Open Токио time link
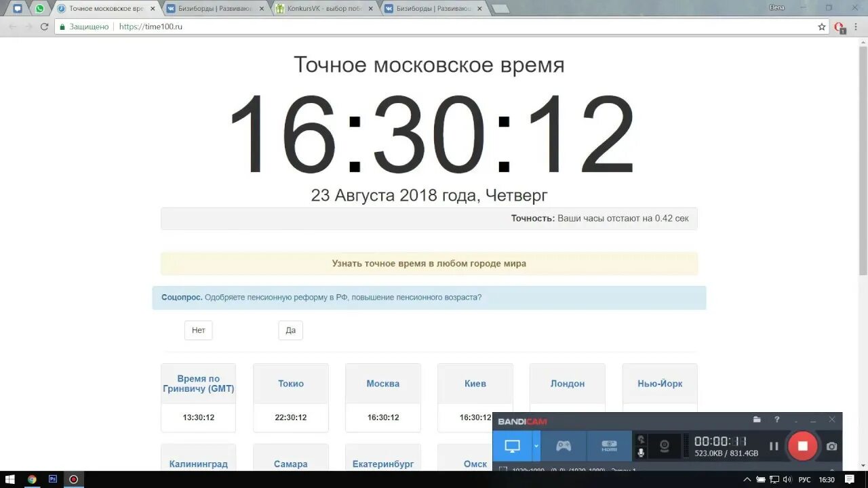Image resolution: width=868 pixels, height=488 pixels. [290, 384]
